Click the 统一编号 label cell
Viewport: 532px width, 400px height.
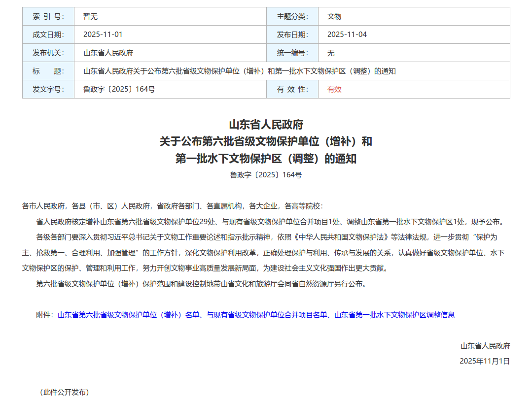(292, 53)
